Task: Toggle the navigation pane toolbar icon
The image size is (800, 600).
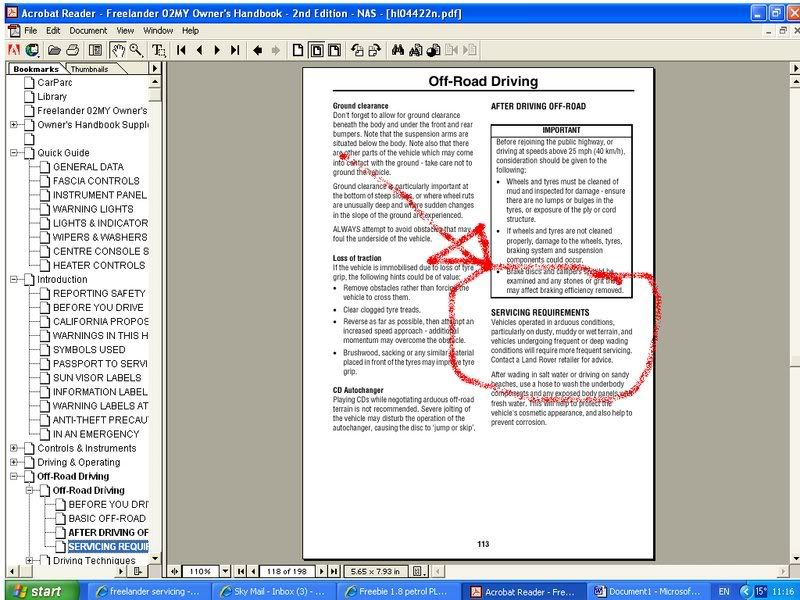Action: 95,50
